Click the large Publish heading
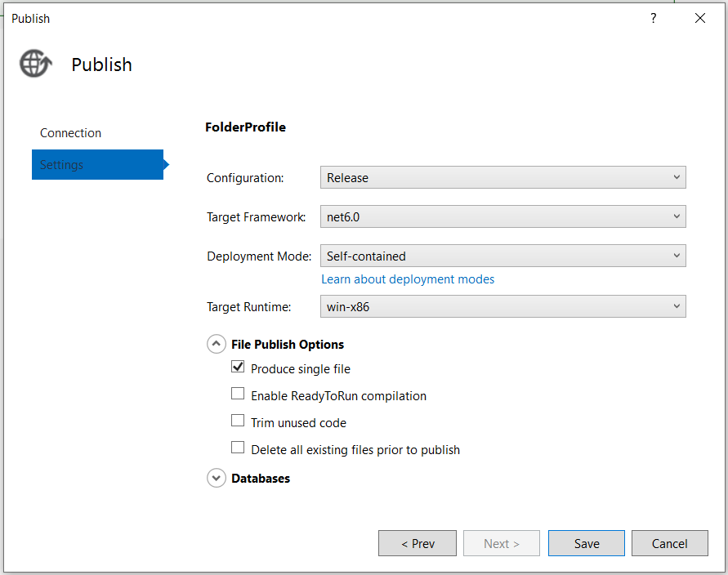Viewport: 728px width, 575px height. (x=101, y=65)
